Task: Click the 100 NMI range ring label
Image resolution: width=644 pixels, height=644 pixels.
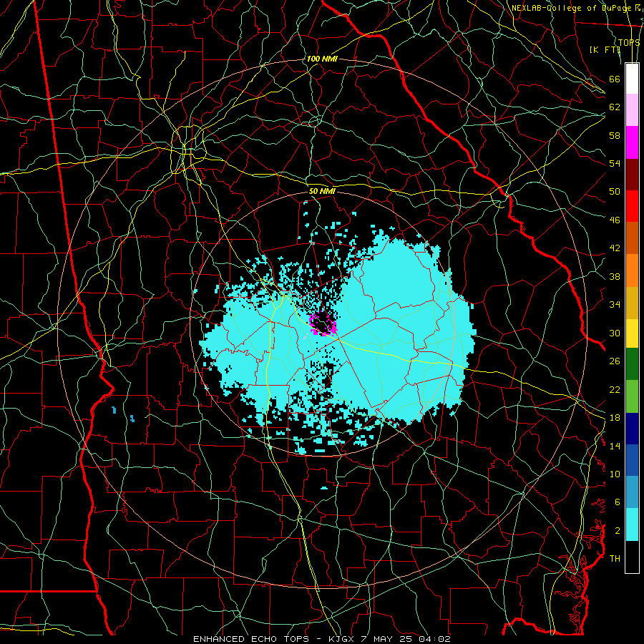Action: click(322, 59)
